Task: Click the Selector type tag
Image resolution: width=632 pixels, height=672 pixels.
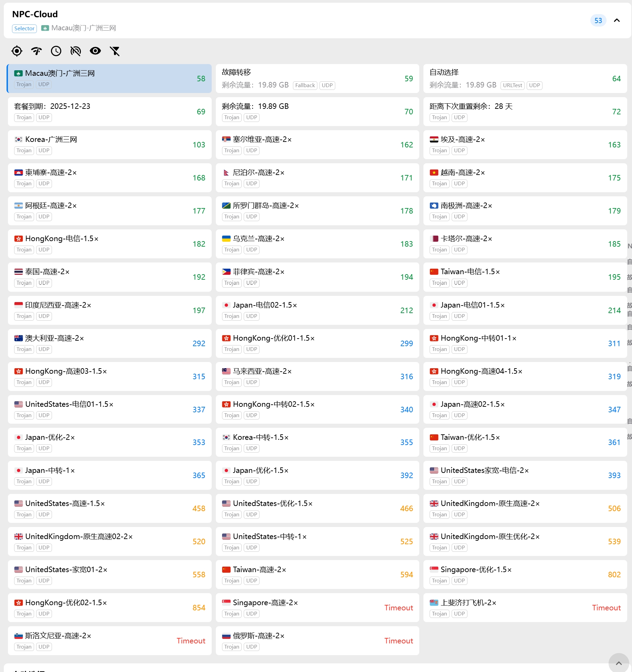Action: pyautogui.click(x=24, y=28)
